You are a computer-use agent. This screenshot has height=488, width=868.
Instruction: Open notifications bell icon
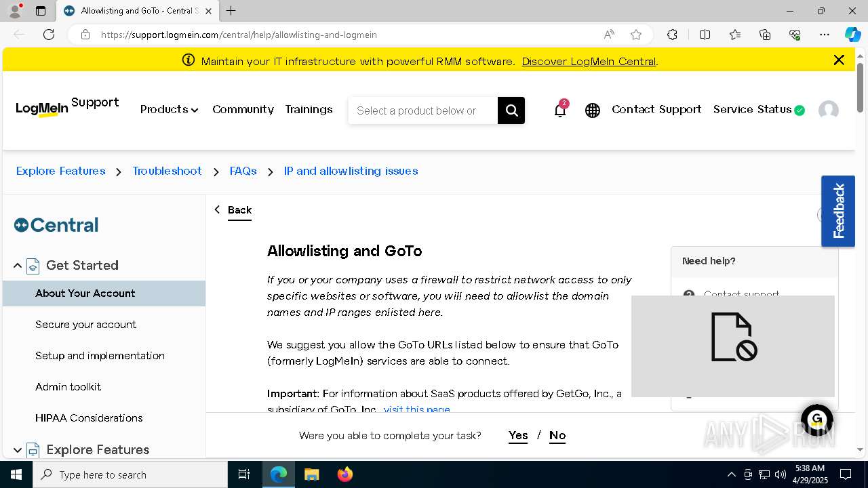560,110
